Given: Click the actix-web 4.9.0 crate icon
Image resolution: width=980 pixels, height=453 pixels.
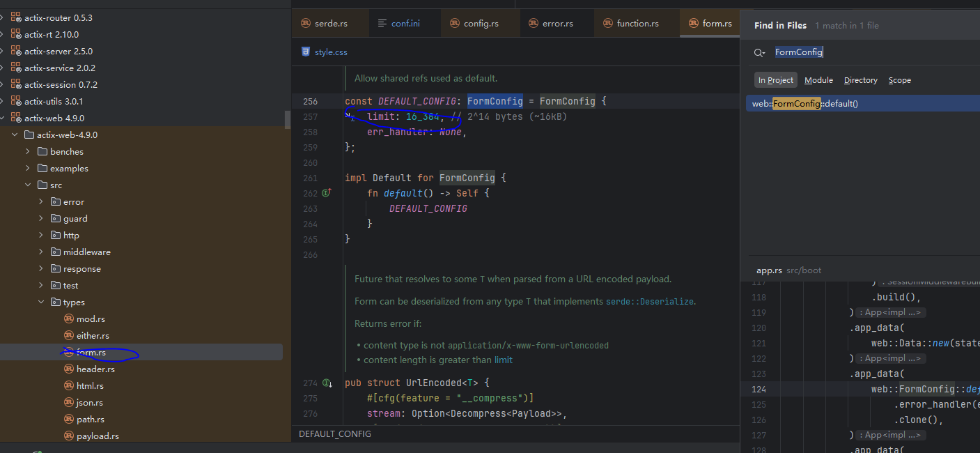Looking at the screenshot, I should pyautogui.click(x=16, y=118).
